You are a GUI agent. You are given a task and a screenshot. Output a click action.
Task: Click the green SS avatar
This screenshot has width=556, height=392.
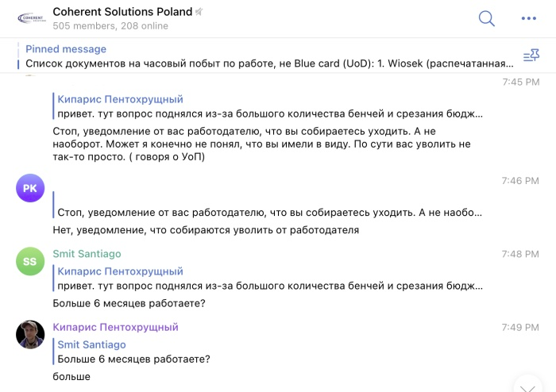coord(30,261)
